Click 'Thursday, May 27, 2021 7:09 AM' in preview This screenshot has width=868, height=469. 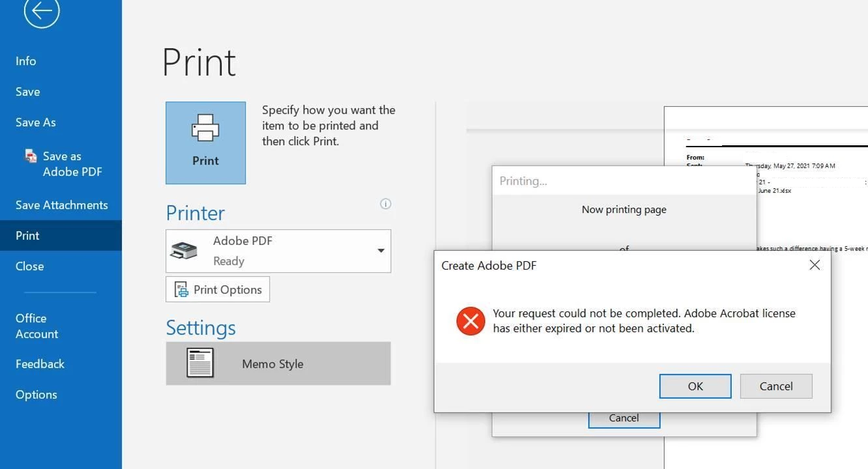pyautogui.click(x=790, y=165)
